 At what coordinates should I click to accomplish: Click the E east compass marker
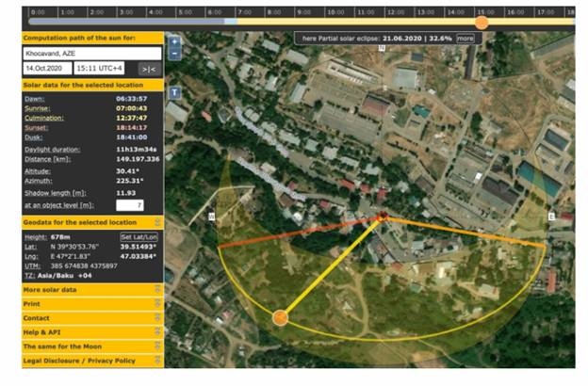click(553, 216)
